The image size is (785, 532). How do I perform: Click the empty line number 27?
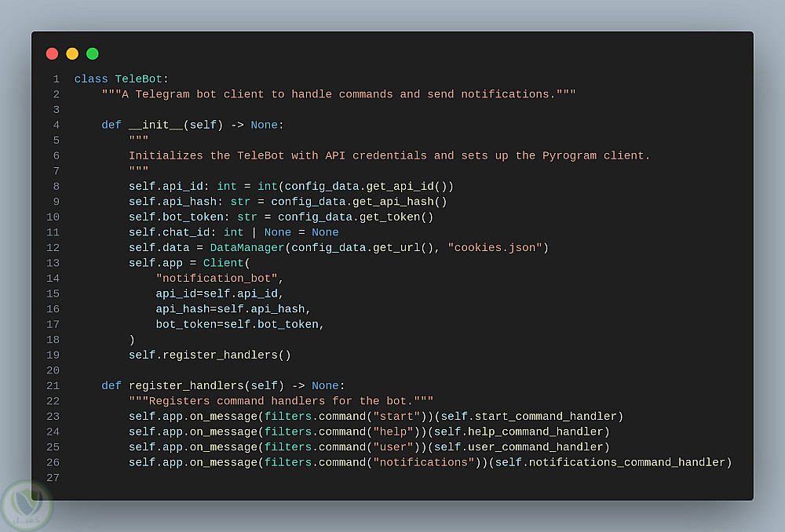[53, 478]
